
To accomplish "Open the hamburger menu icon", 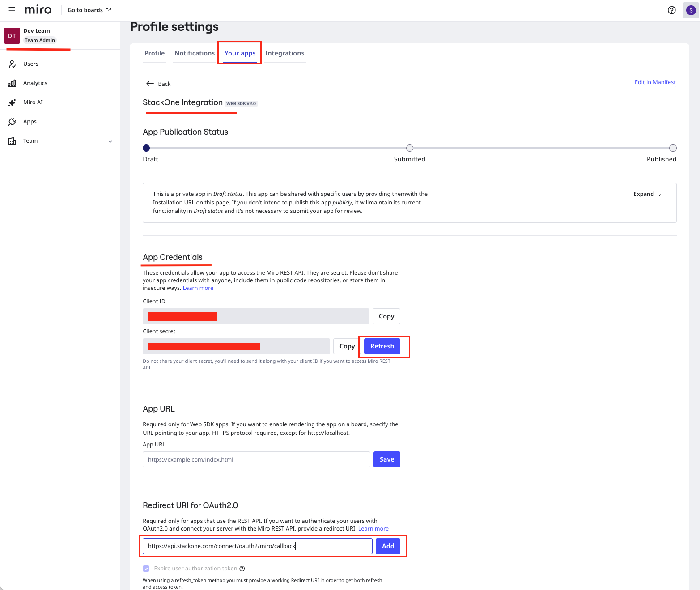I will click(x=12, y=10).
